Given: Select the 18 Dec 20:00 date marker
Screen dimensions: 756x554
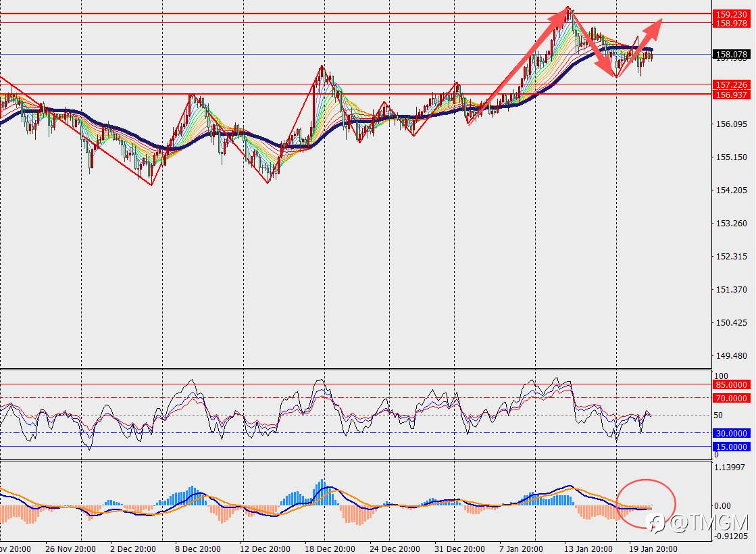Looking at the screenshot, I should click(330, 549).
